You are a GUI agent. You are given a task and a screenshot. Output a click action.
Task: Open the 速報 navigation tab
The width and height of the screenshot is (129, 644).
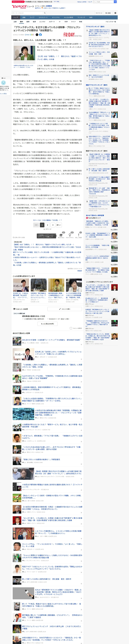(x=24, y=17)
